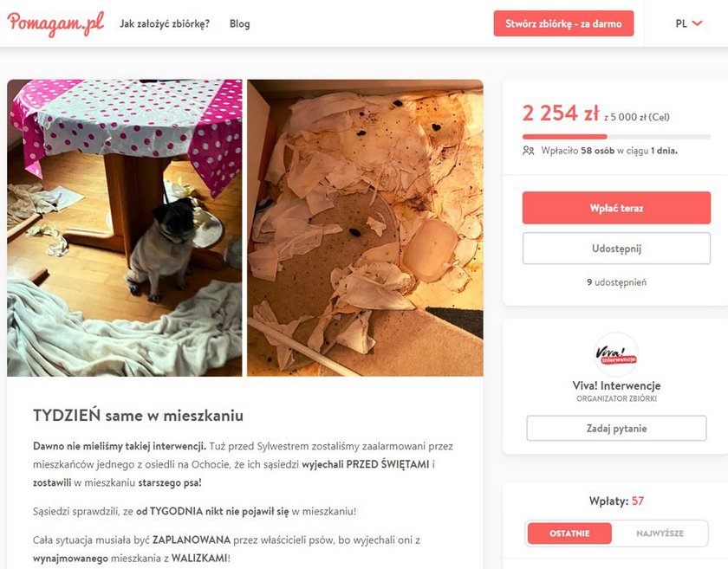This screenshot has width=728, height=569.
Task: Open the pug dog photo
Action: pos(125,228)
